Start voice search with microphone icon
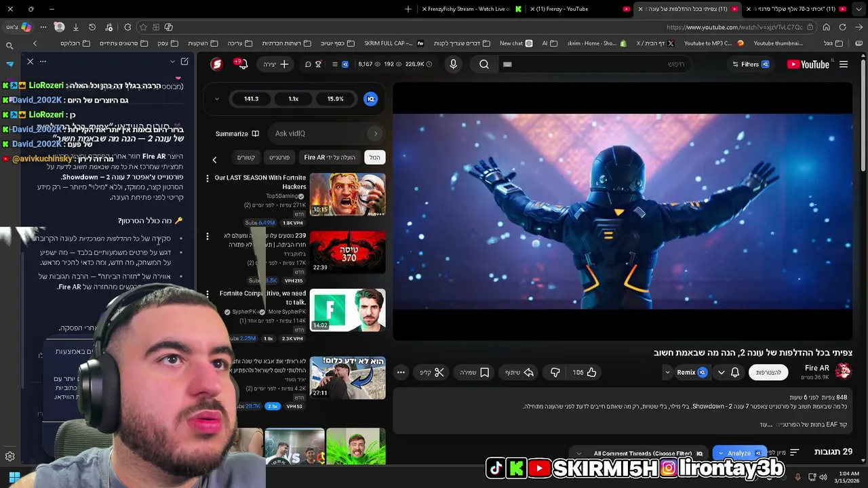Screen dimensions: 868x488 454,64
